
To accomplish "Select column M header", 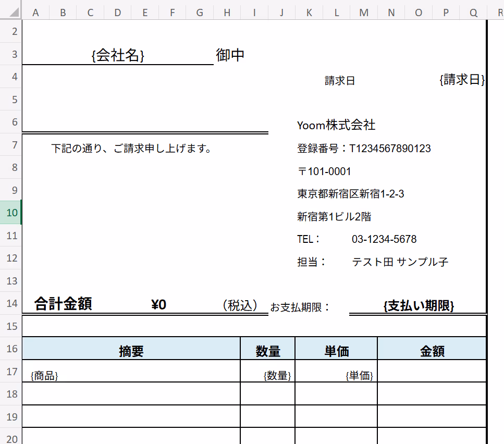I will pyautogui.click(x=364, y=13).
